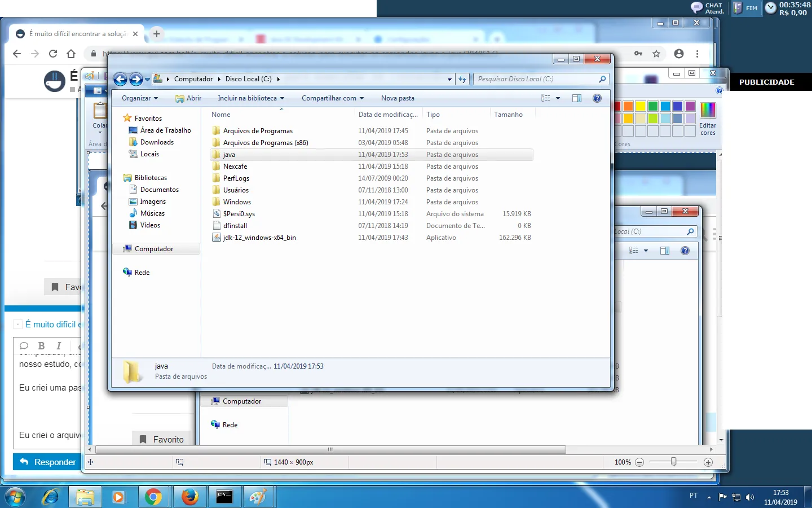Open command prompt from the taskbar
812x508 pixels.
click(x=224, y=497)
